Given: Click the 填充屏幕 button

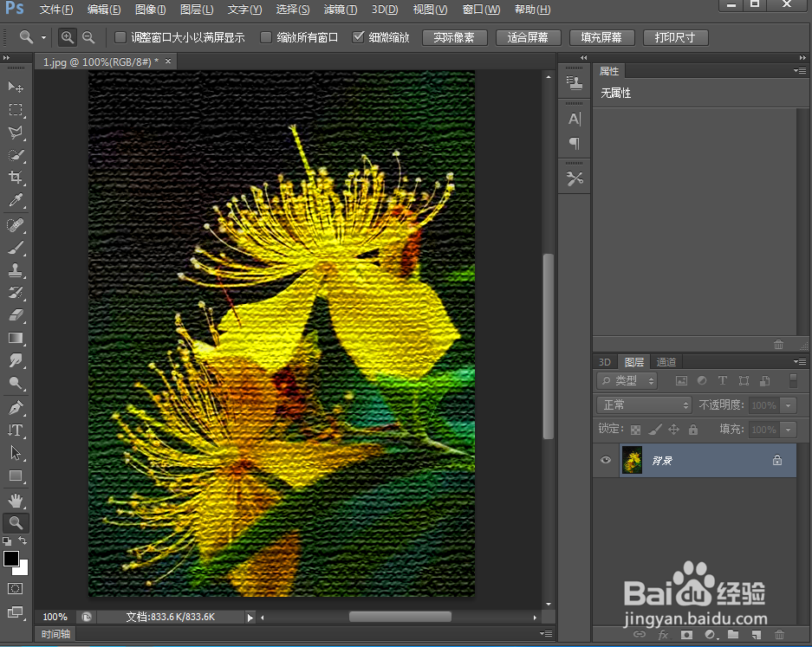Looking at the screenshot, I should [x=601, y=37].
